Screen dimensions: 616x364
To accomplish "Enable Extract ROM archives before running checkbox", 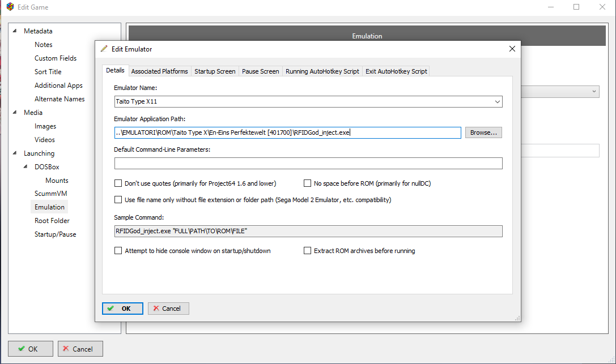I will coord(307,251).
